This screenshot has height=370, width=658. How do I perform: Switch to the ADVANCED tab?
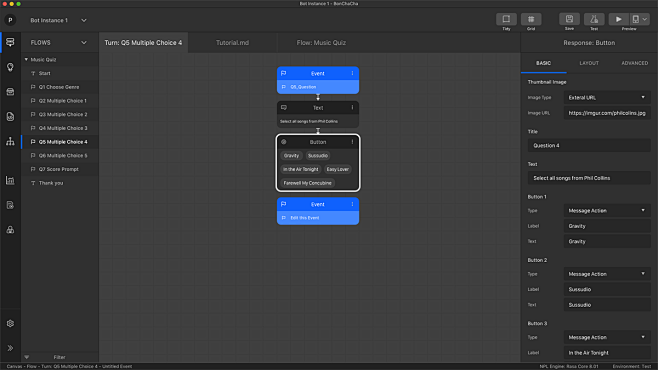click(x=634, y=63)
